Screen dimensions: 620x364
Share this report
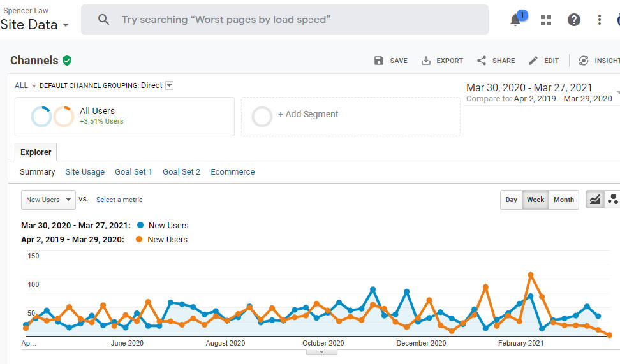(496, 61)
